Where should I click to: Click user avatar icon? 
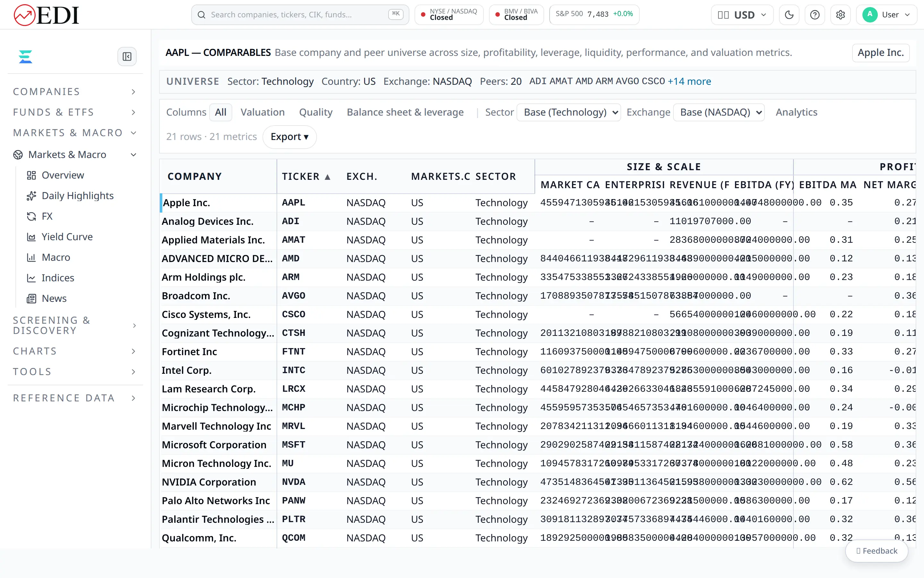click(x=869, y=15)
